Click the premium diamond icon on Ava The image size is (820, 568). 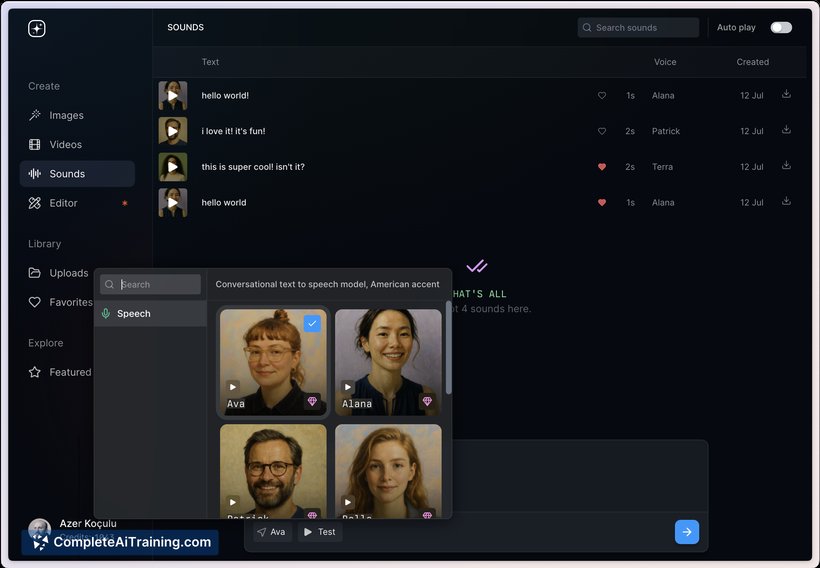pyautogui.click(x=312, y=401)
